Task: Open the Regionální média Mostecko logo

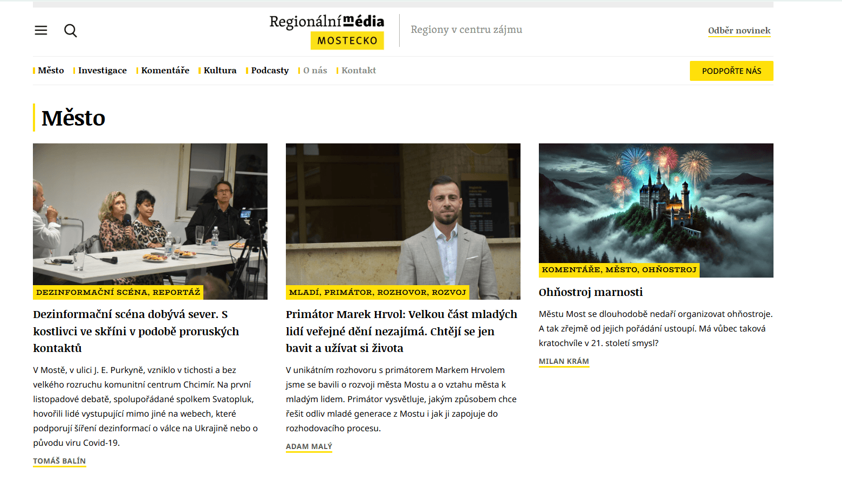Action: point(327,31)
